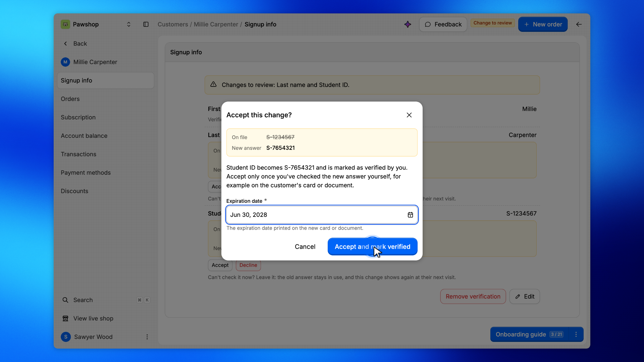Open the Onboarding guide

click(529, 335)
